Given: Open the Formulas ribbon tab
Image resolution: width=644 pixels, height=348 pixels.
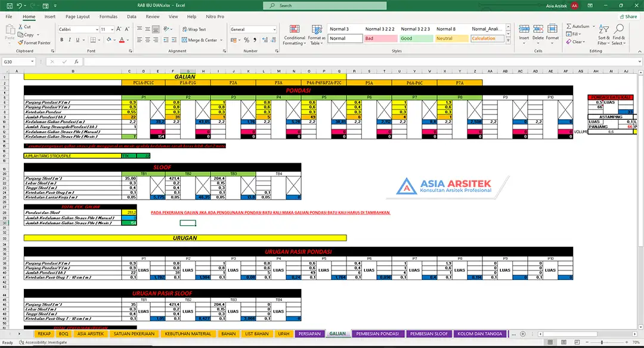Looking at the screenshot, I should pos(108,17).
